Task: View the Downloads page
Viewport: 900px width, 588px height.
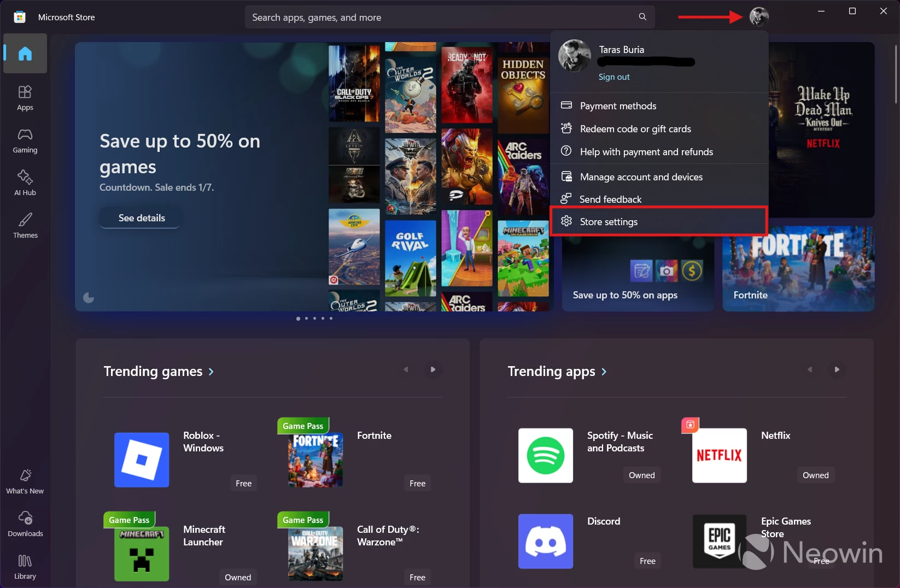Action: point(25,525)
